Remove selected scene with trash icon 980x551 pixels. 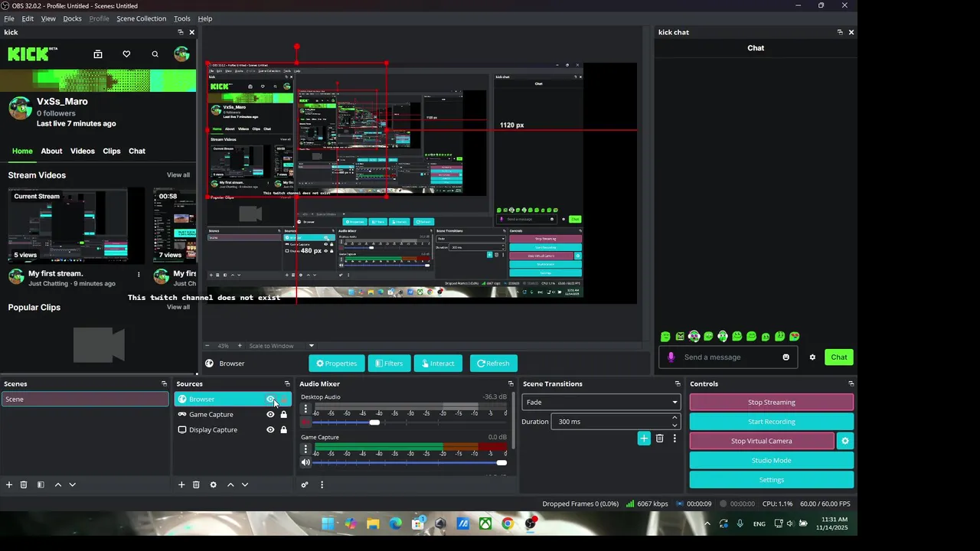click(24, 484)
